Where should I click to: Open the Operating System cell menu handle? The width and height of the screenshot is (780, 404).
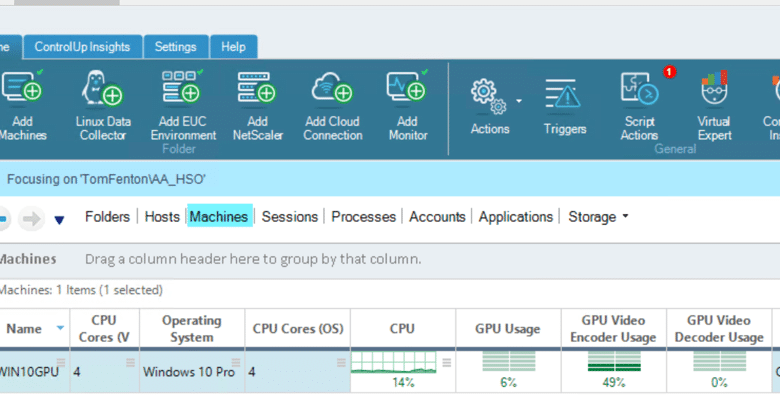[x=236, y=363]
